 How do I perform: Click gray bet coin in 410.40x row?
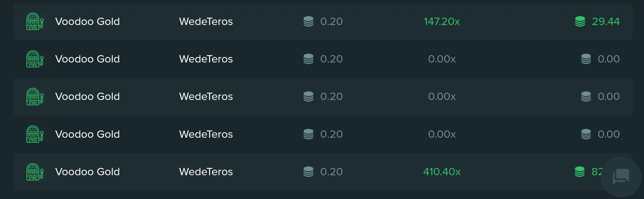[308, 172]
